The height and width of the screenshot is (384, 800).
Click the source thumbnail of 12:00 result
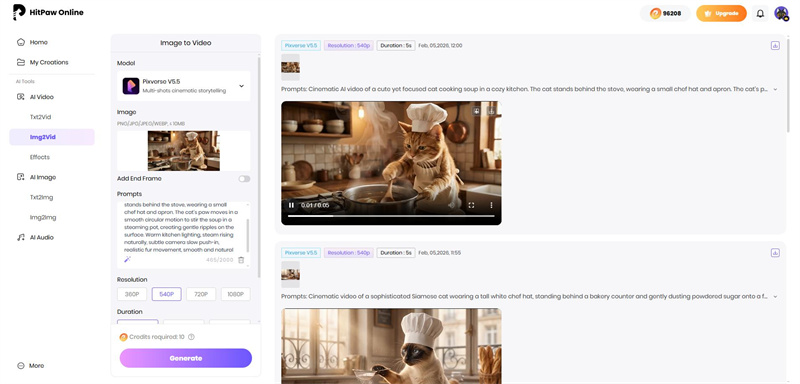point(290,67)
